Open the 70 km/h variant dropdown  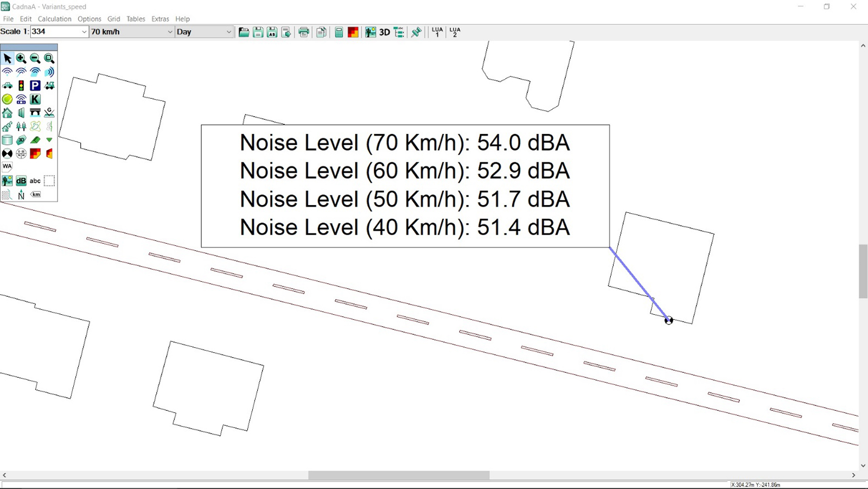click(x=169, y=32)
